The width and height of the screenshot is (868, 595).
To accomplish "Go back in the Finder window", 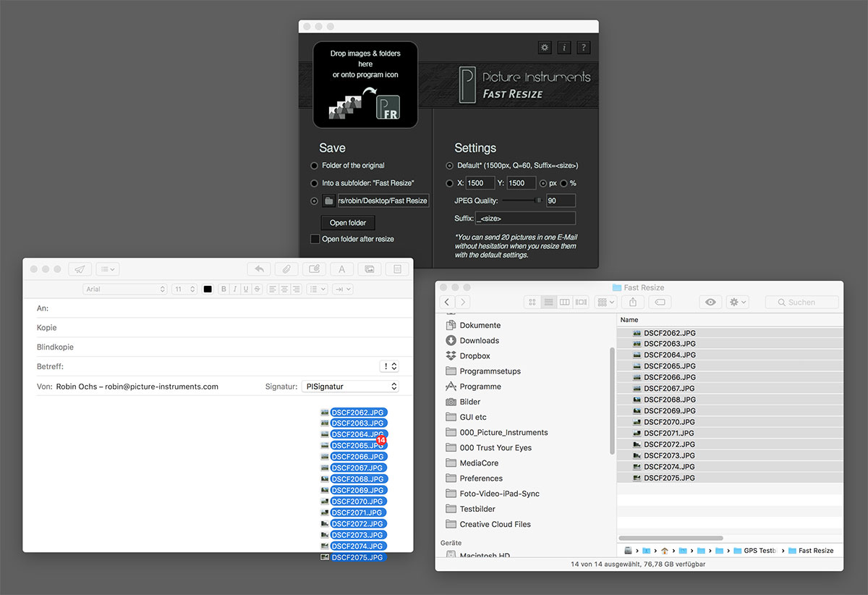I will (447, 302).
